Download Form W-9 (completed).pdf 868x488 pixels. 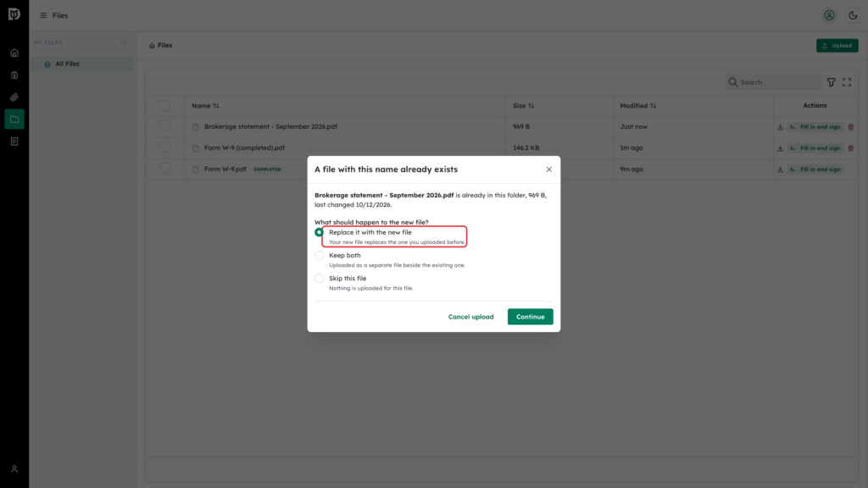click(x=780, y=148)
